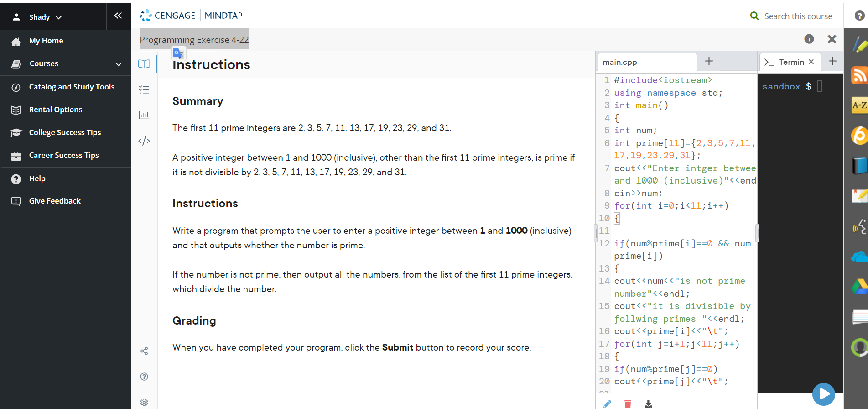This screenshot has height=409, width=868.
Task: Click the 'Summary' heading
Action: [198, 101]
